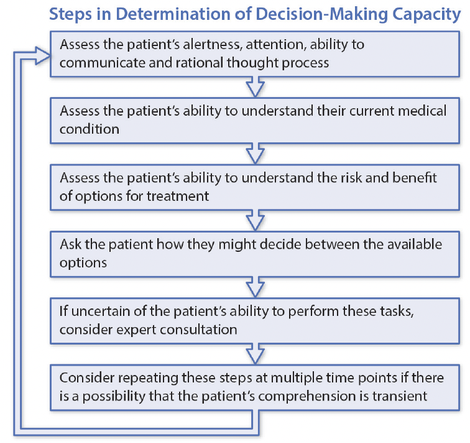Select the risk and benefit of treatment box

pyautogui.click(x=255, y=187)
